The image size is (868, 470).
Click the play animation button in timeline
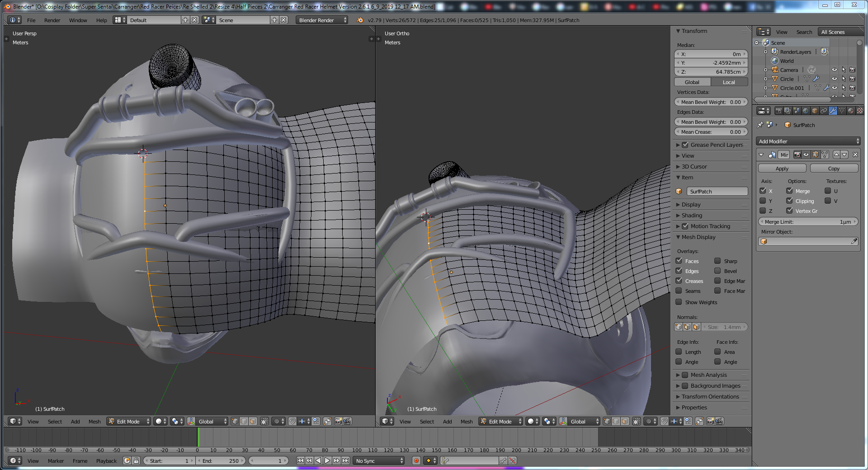pos(327,461)
